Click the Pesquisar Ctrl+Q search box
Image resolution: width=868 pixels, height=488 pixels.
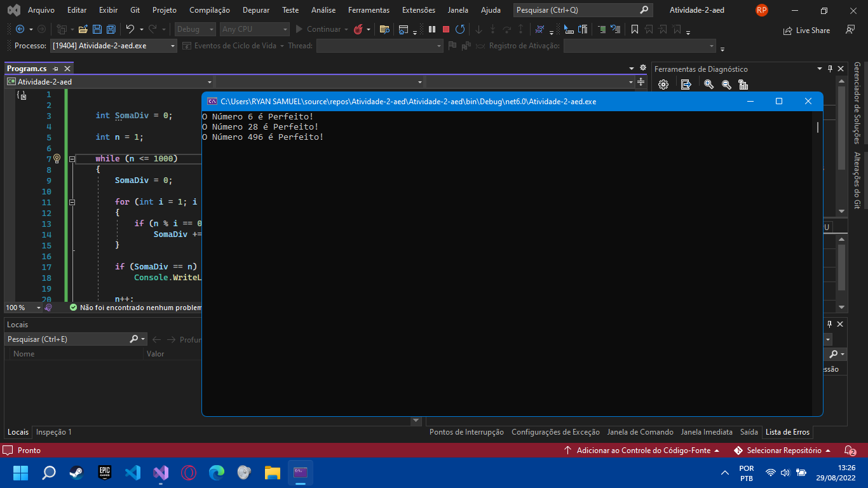[x=575, y=10]
